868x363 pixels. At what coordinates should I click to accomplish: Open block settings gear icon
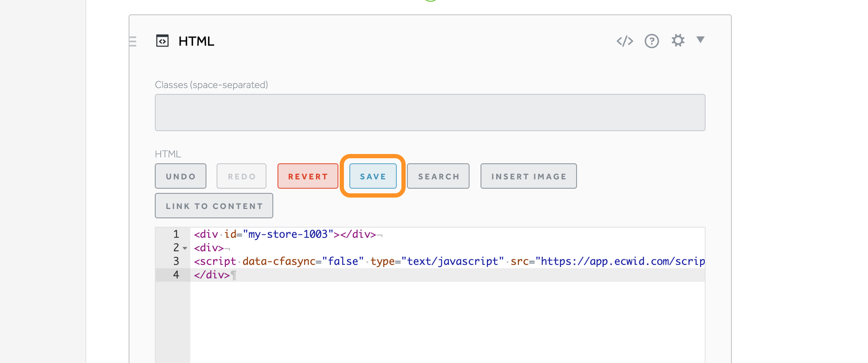point(678,41)
